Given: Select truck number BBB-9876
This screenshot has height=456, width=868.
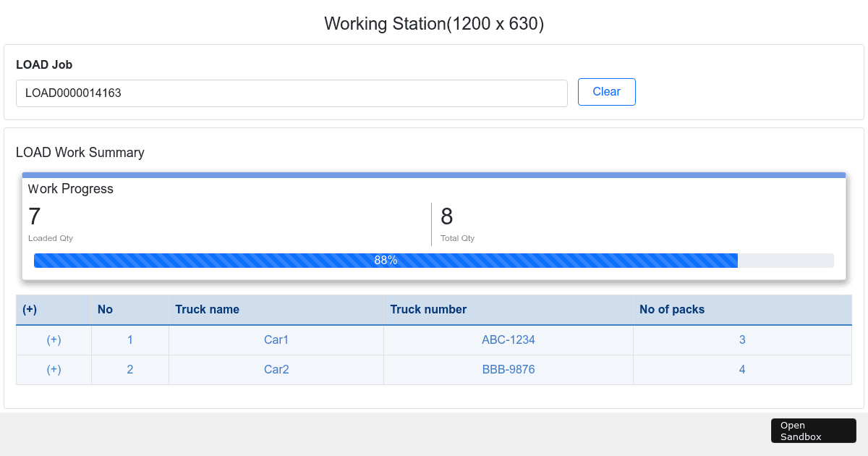Looking at the screenshot, I should [509, 370].
